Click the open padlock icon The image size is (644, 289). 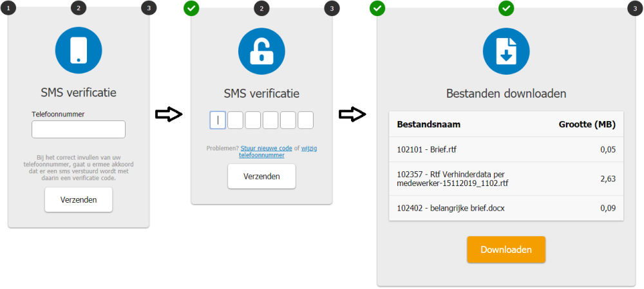pyautogui.click(x=261, y=51)
